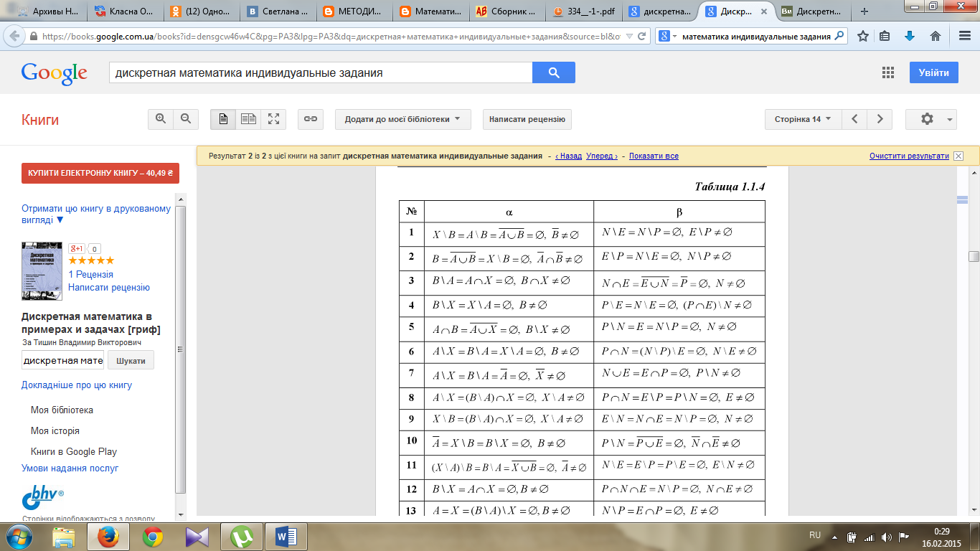Open 'Моя історія' in sidebar
Screen dimensions: 980x551
pyautogui.click(x=55, y=431)
